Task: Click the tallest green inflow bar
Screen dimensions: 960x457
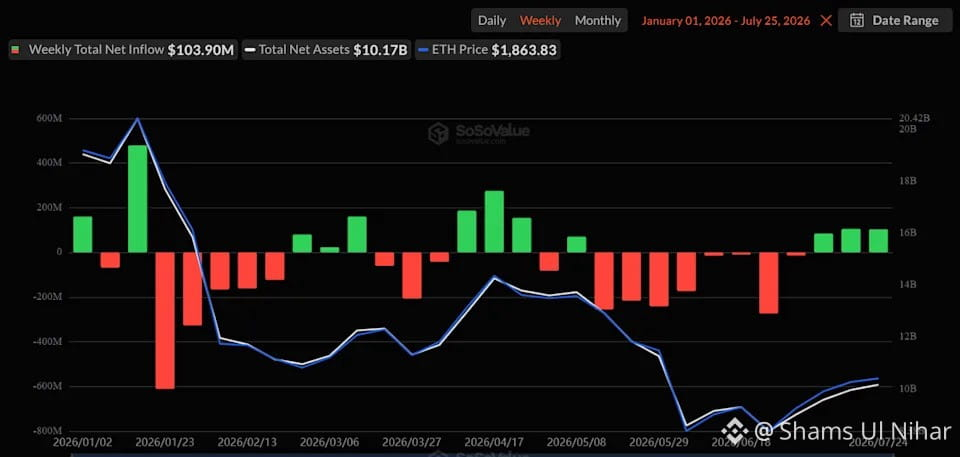Action: (x=138, y=198)
